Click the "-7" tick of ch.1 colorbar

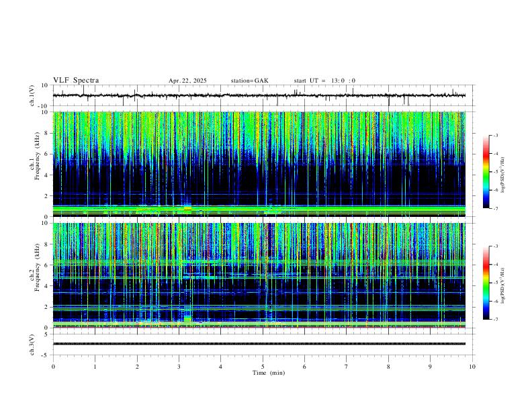(x=495, y=208)
